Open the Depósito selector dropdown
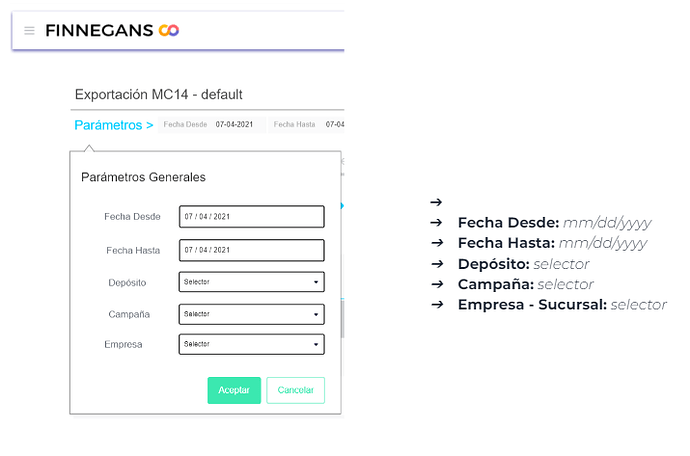 pos(252,282)
